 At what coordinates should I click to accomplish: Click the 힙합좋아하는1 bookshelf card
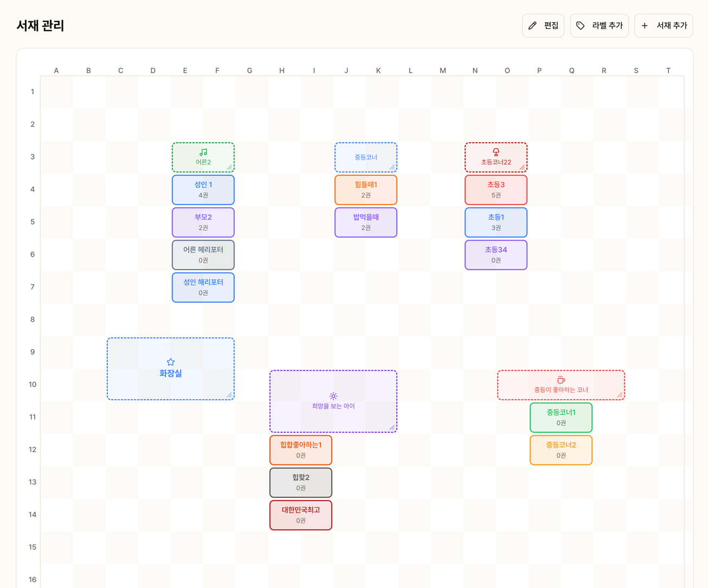click(301, 450)
